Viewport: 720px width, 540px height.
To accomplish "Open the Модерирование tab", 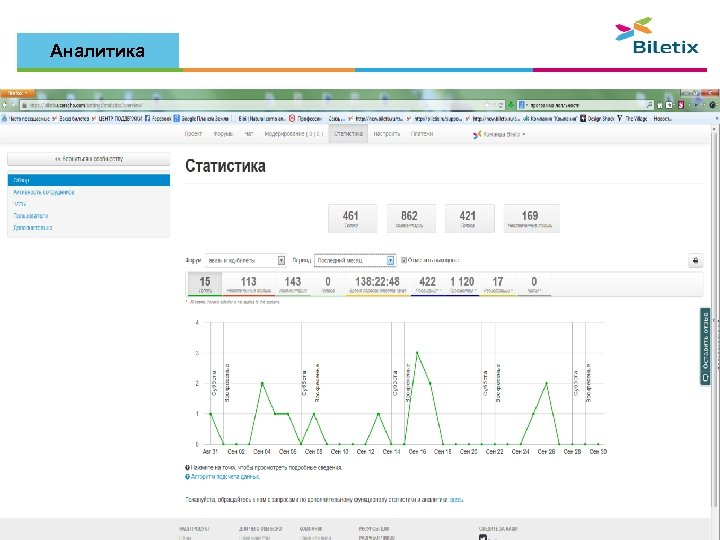I will point(294,134).
